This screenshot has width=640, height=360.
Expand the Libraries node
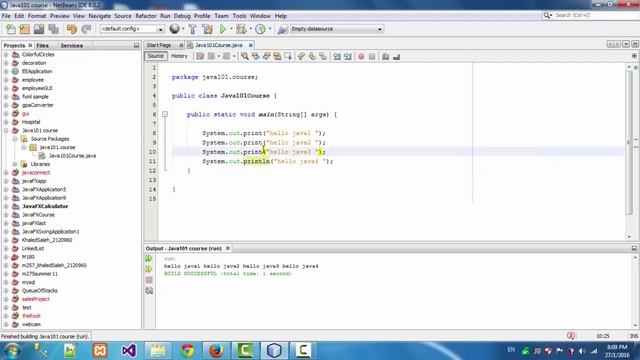(15, 164)
